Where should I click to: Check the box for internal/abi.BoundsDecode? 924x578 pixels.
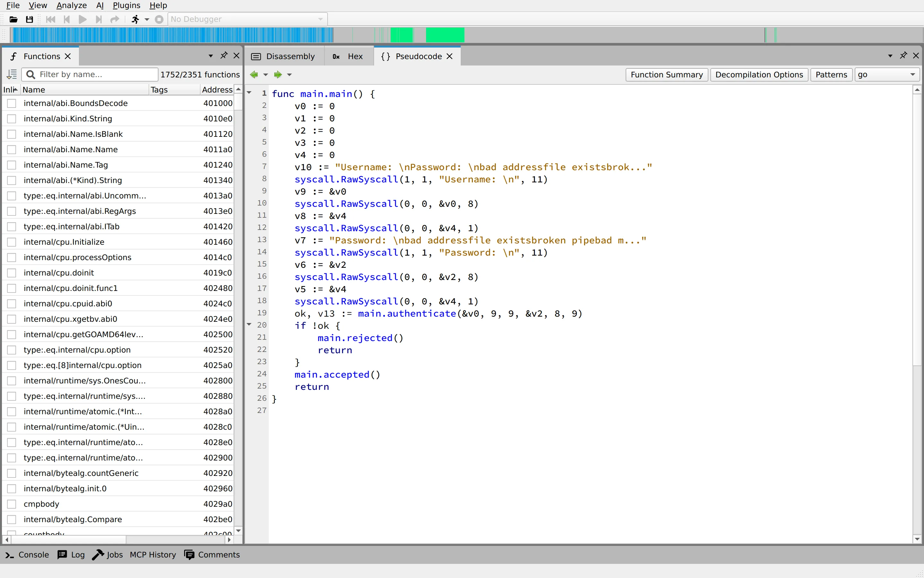tap(12, 103)
